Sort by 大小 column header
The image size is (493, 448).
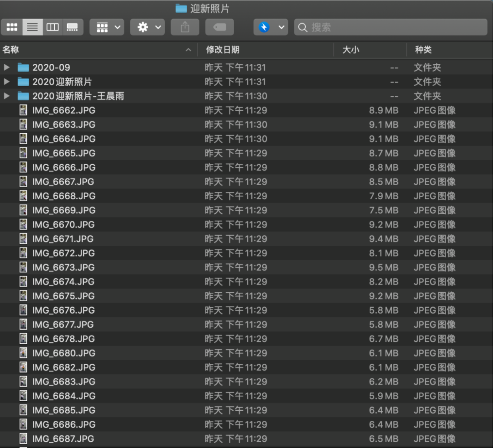pos(351,50)
